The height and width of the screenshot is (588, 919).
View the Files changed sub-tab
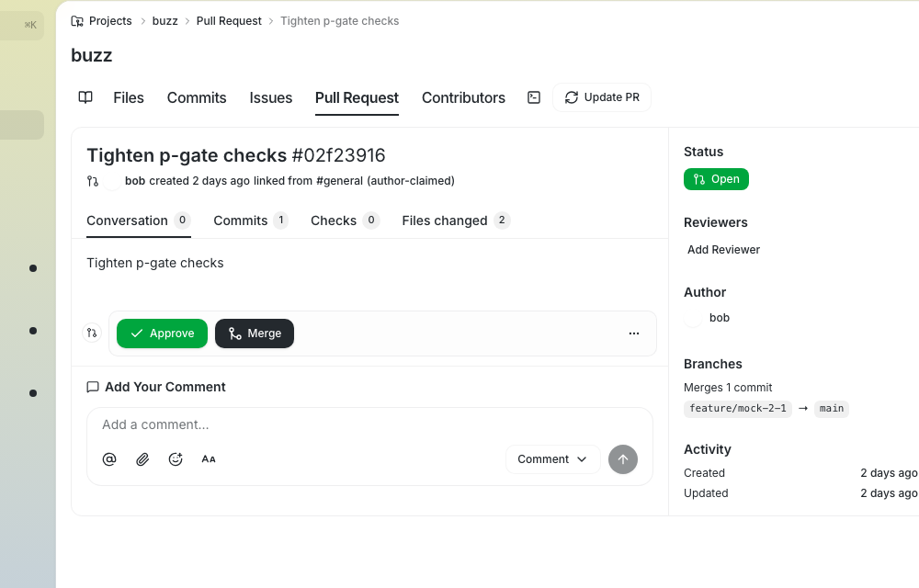(x=456, y=220)
